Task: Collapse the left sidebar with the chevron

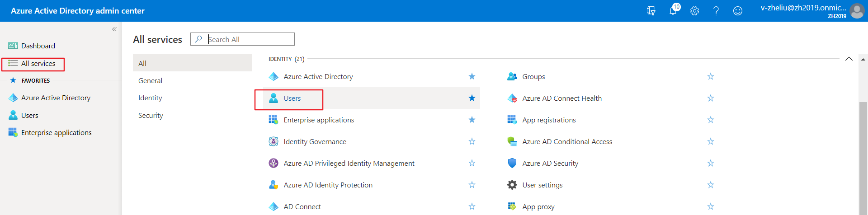Action: (114, 29)
